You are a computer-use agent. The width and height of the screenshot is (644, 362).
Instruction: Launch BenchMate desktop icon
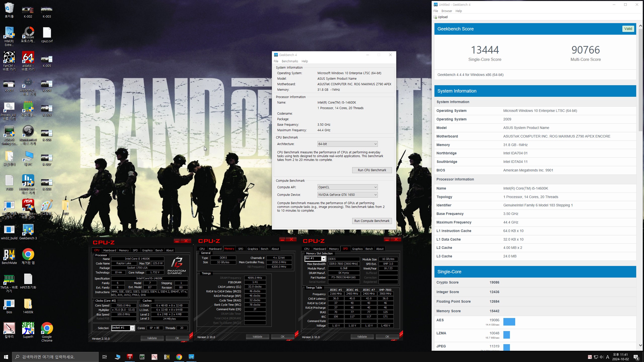tap(9, 256)
